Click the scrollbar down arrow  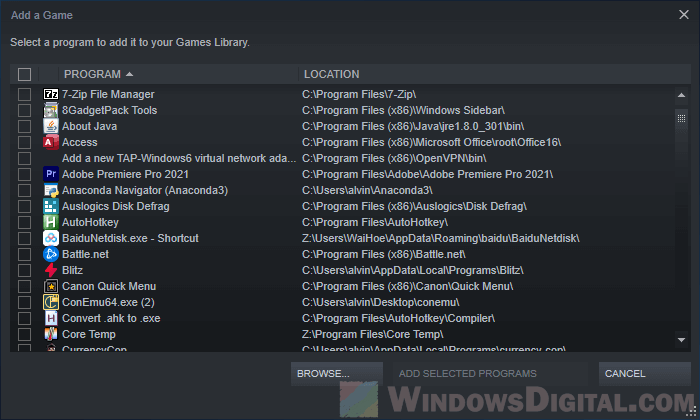point(681,340)
